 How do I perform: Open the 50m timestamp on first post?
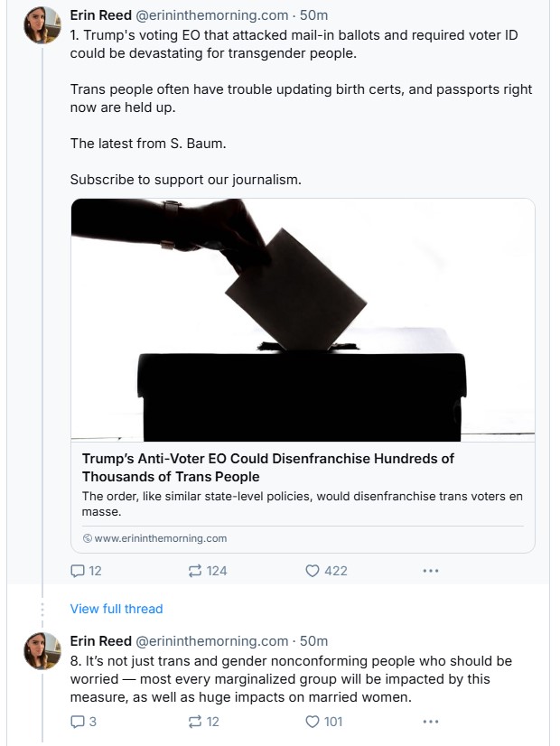coord(314,14)
